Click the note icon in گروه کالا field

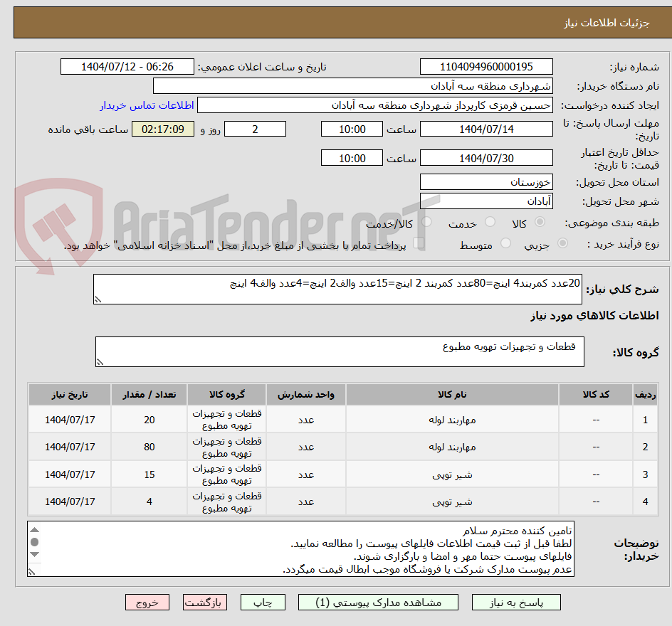[101, 360]
